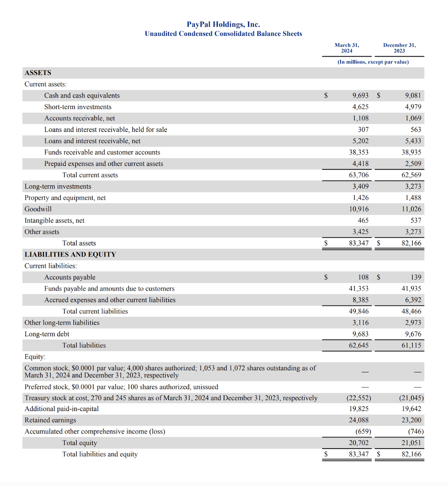448x486 pixels.
Task: Click the 'Additional paid-in-capital' label
Action: 62,409
